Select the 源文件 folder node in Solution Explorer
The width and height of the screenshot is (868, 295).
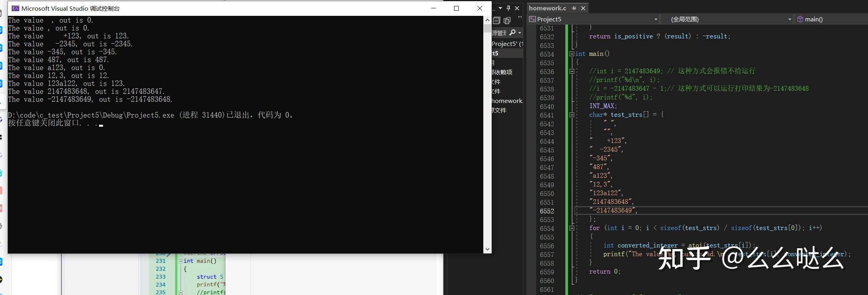[499, 110]
